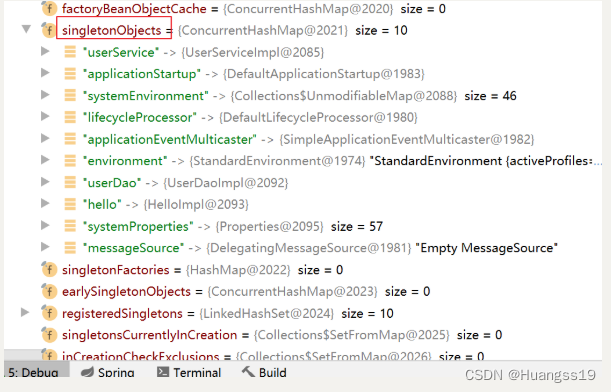Click the field icon beside singletonObjects

click(49, 30)
